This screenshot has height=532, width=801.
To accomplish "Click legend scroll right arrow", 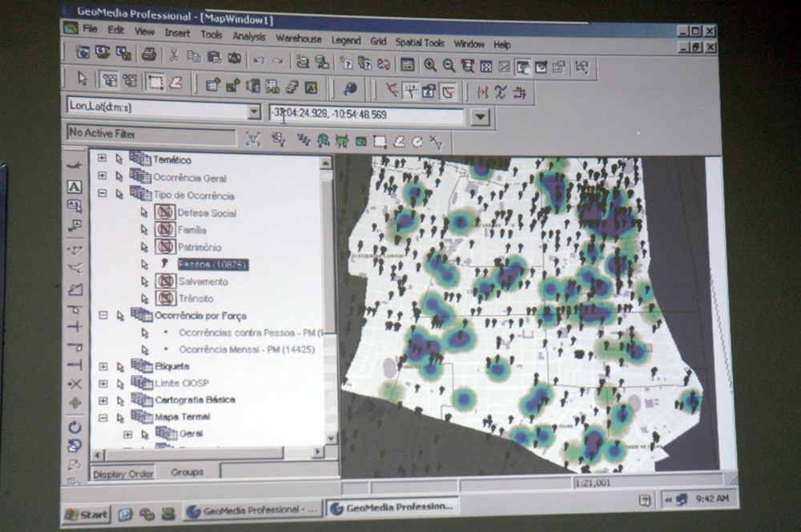I will (318, 452).
